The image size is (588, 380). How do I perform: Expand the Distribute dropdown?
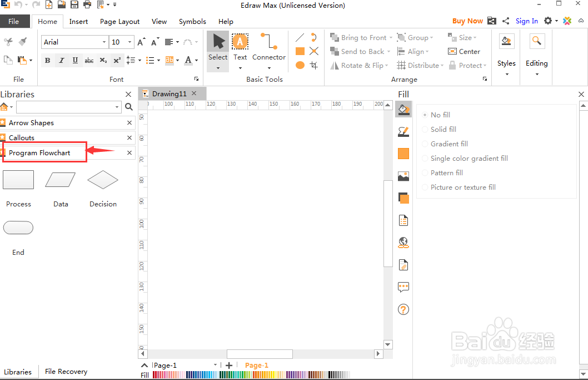click(442, 65)
